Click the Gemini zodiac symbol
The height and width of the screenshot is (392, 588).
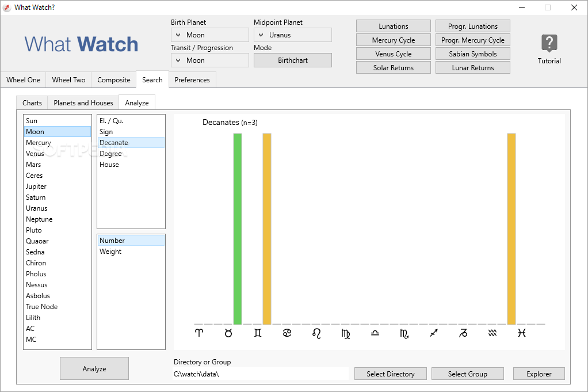click(x=258, y=333)
